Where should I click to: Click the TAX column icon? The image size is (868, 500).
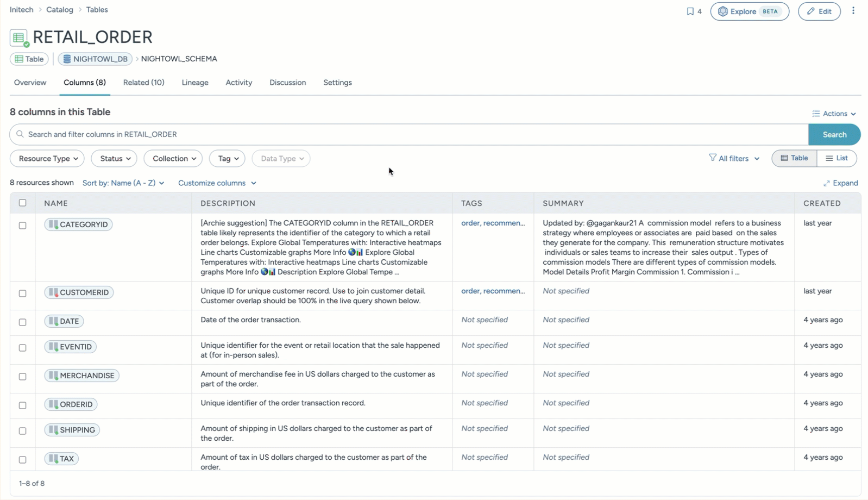pos(53,458)
